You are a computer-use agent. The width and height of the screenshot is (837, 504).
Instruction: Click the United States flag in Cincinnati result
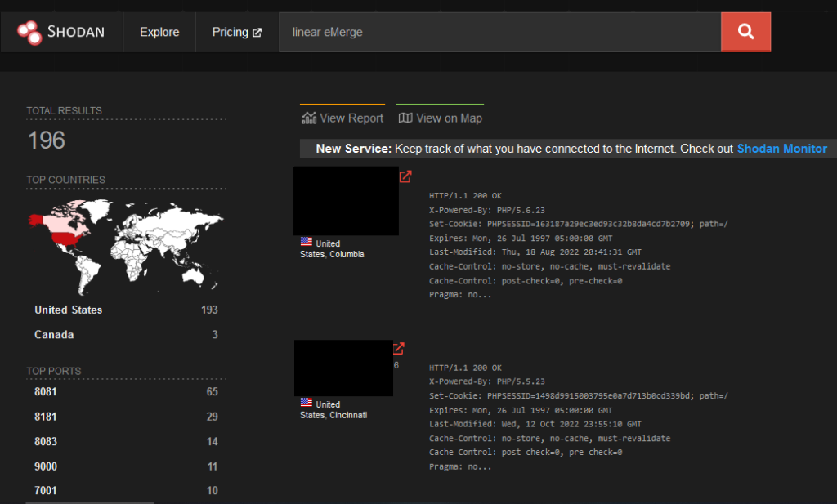pyautogui.click(x=307, y=404)
